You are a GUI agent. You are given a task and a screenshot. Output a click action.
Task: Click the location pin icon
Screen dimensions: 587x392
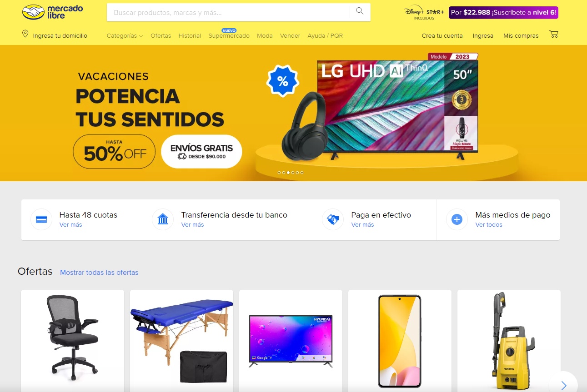coord(25,34)
